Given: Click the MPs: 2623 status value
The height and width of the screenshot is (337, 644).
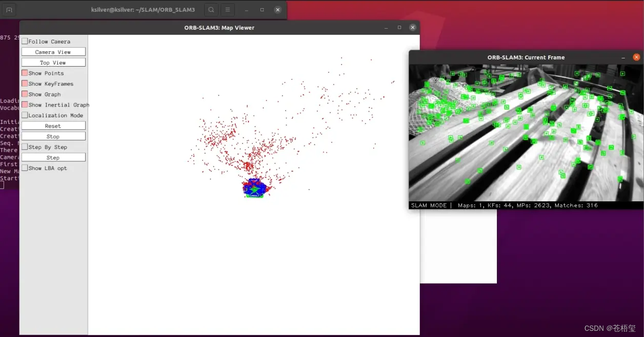Looking at the screenshot, I should point(534,205).
